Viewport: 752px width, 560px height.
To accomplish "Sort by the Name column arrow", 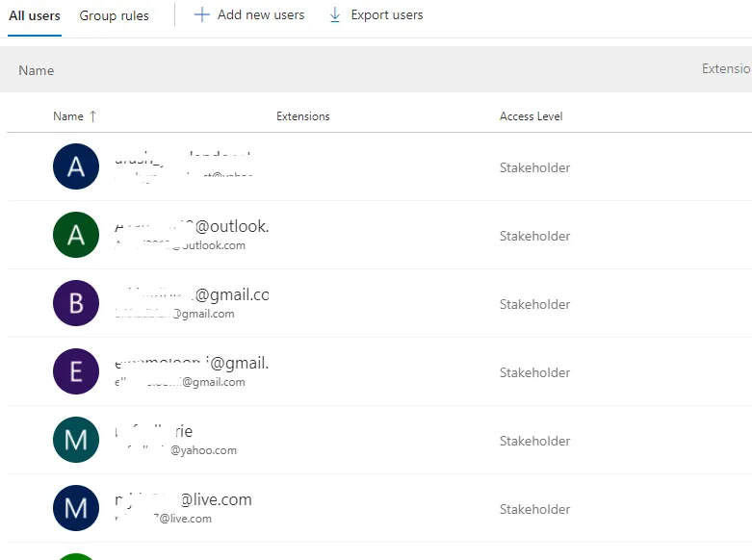I will 93,116.
